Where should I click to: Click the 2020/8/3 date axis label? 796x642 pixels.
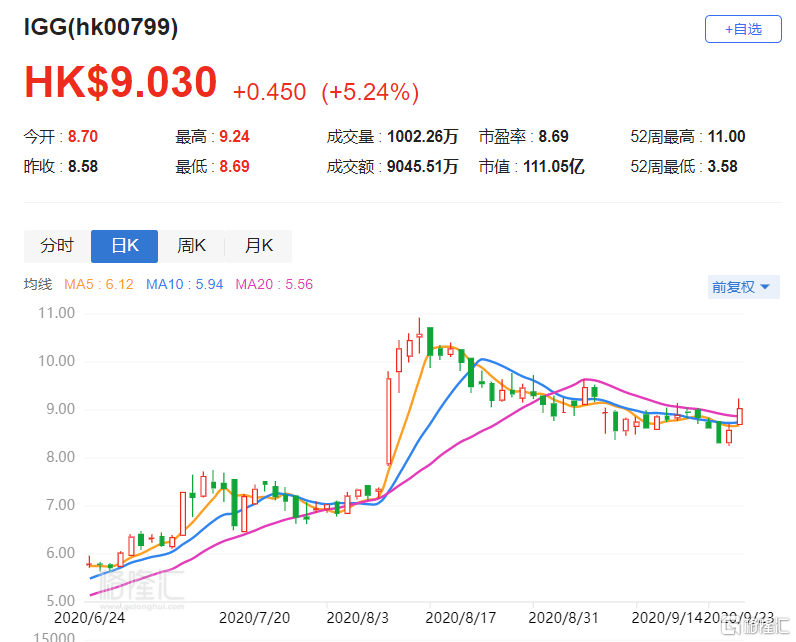[x=357, y=618]
